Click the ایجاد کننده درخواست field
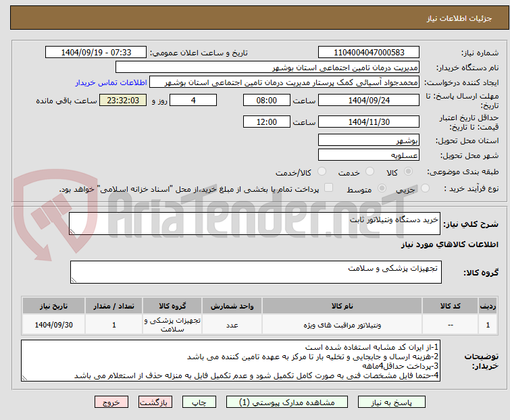The image size is (510, 420). tap(284, 82)
